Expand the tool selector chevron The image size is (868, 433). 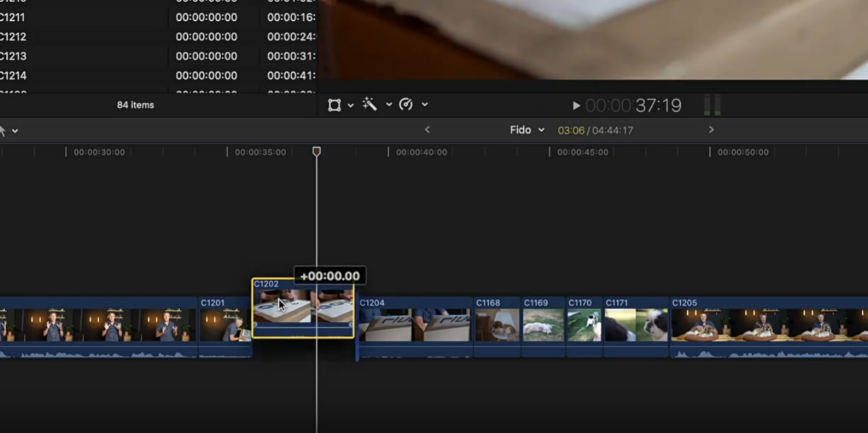[15, 131]
